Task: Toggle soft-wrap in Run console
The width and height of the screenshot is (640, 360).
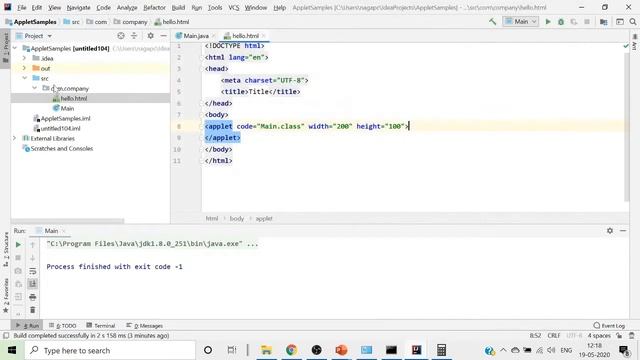Action: point(33,271)
